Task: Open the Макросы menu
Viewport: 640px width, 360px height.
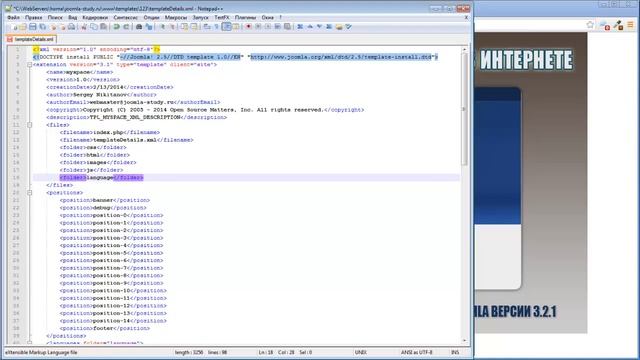Action: pyautogui.click(x=176, y=18)
